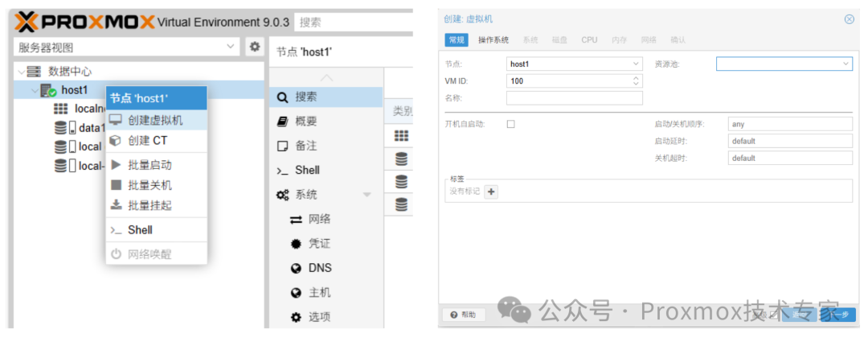868x346 pixels.
Task: Click the terminal icon in context menu
Action: [x=116, y=230]
